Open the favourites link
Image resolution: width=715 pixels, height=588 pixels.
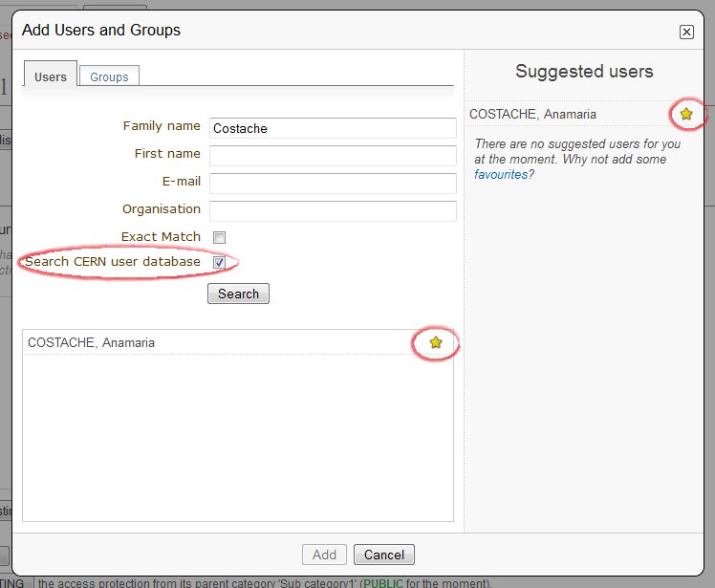(501, 175)
